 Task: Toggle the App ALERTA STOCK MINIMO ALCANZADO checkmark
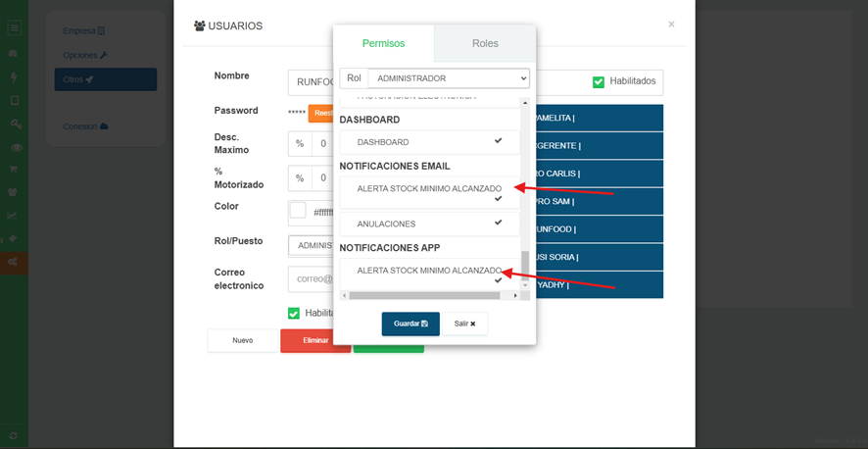coord(499,280)
